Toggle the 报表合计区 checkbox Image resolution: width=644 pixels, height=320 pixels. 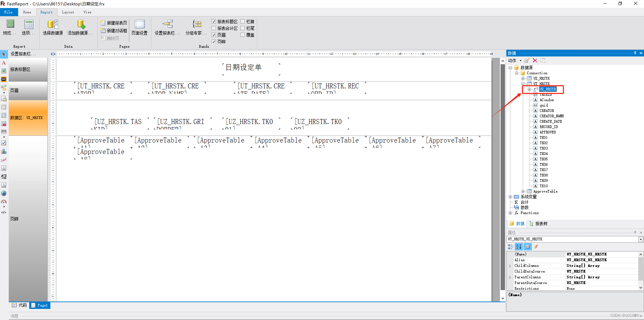214,28
